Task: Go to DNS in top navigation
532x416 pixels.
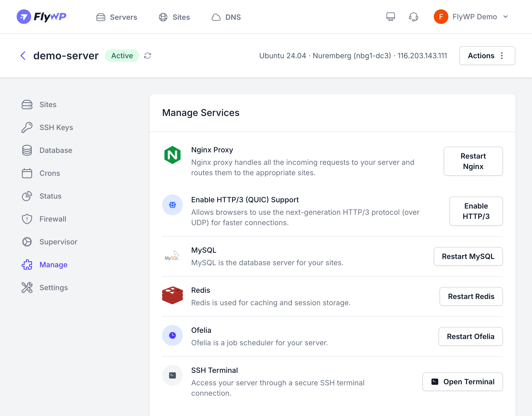Action: (x=226, y=17)
